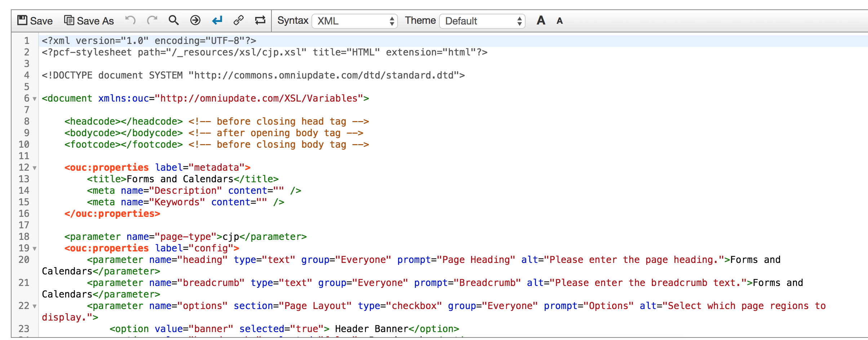Open the Find tool using the magnifier icon
Screen dimensions: 868x340
[x=174, y=20]
